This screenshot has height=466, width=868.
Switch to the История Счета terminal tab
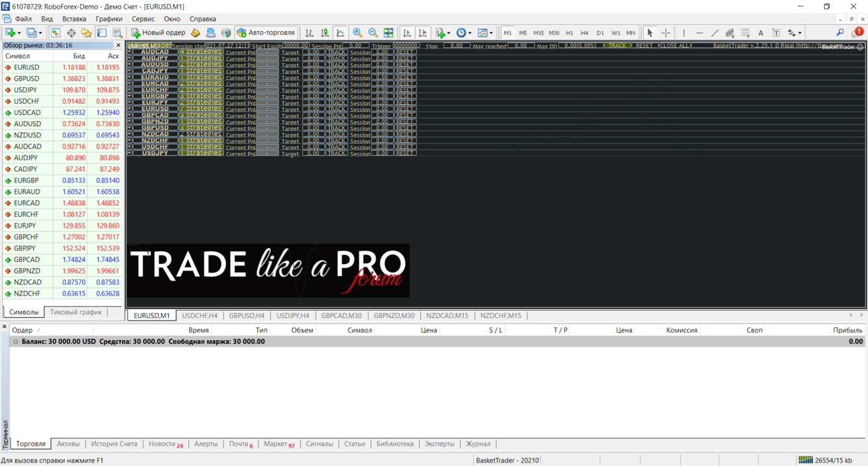[114, 444]
